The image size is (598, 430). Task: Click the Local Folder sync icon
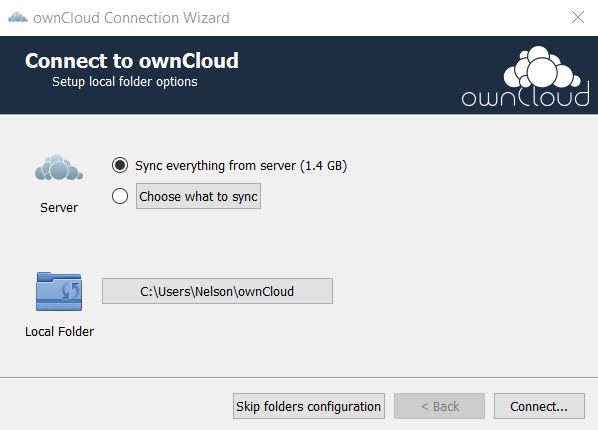coord(59,291)
